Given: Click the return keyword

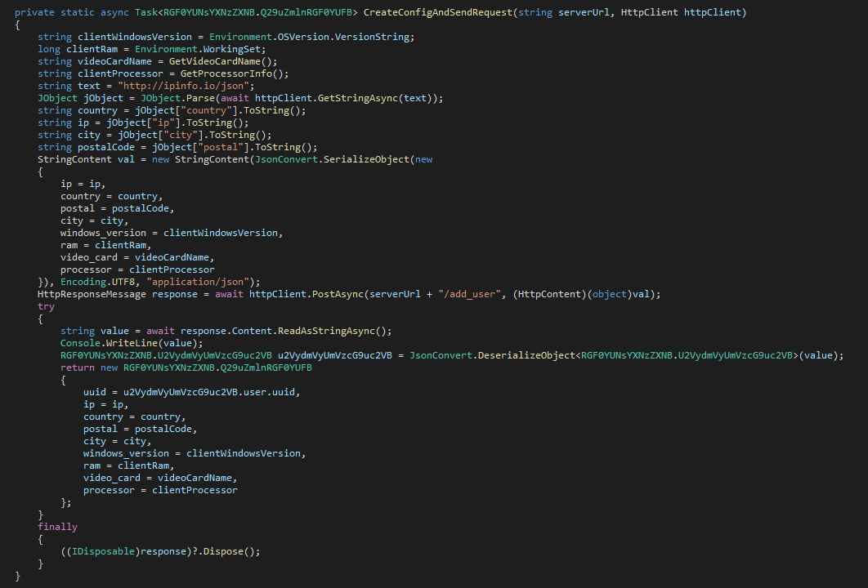Looking at the screenshot, I should 77,367.
